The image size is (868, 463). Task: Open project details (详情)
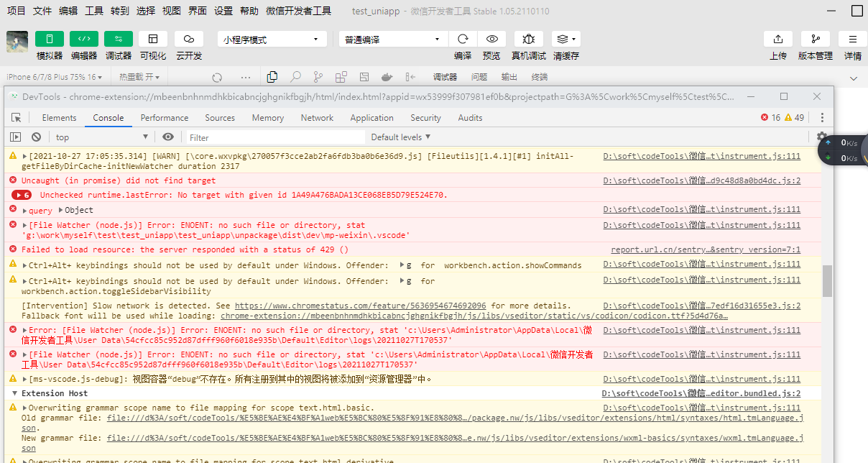853,39
